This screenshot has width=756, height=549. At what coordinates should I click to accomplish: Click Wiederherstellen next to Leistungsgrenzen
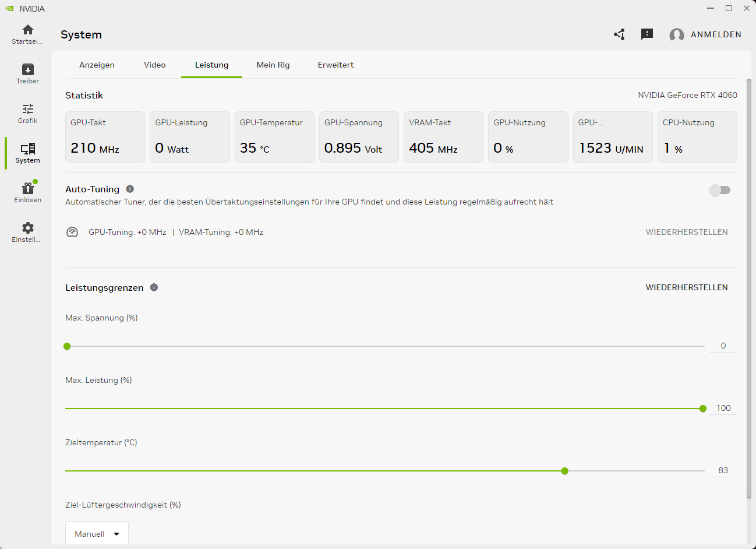[x=687, y=287]
